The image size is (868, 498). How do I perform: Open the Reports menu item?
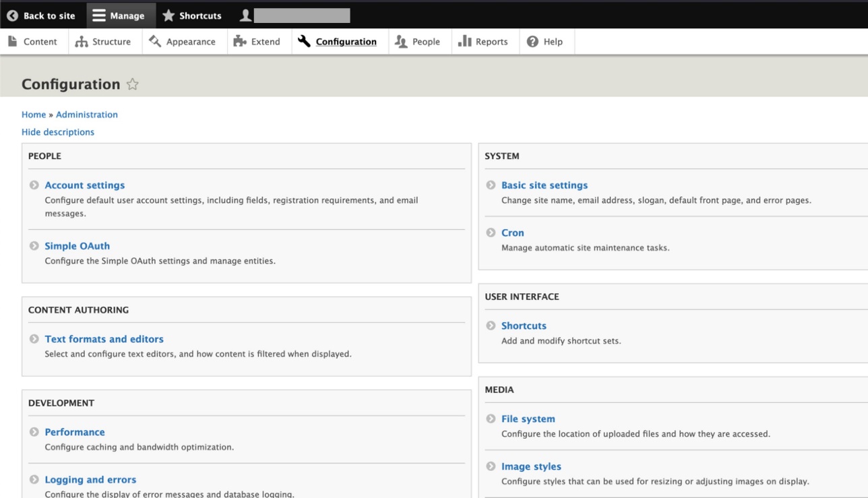pyautogui.click(x=485, y=42)
